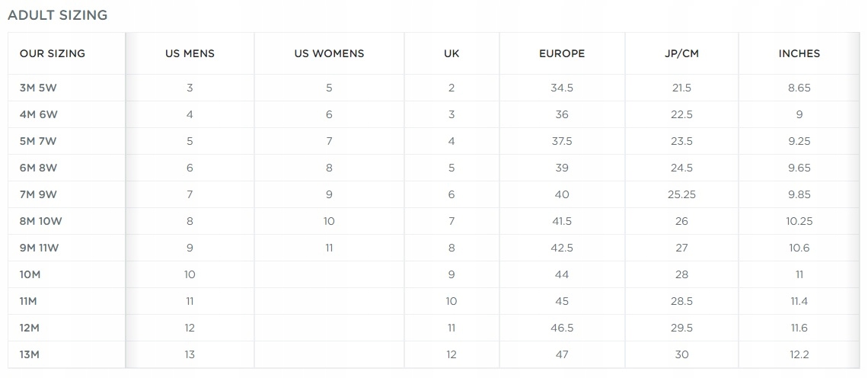
Task: Select the 12.2 inches cell
Action: (x=799, y=354)
